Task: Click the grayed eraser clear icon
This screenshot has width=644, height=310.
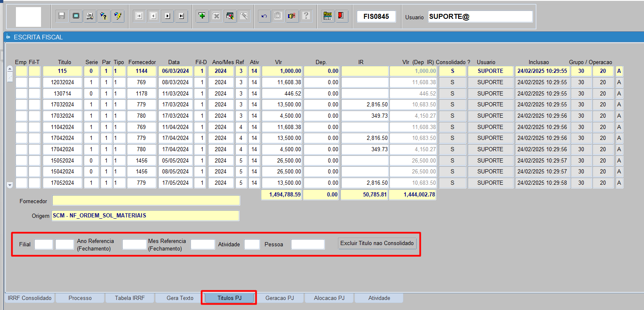Action: [244, 16]
